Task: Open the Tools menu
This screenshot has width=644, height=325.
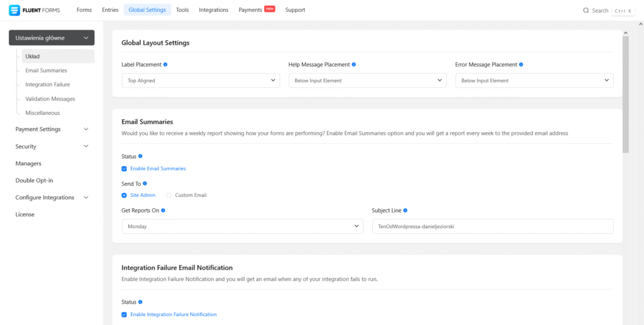Action: coord(182,10)
